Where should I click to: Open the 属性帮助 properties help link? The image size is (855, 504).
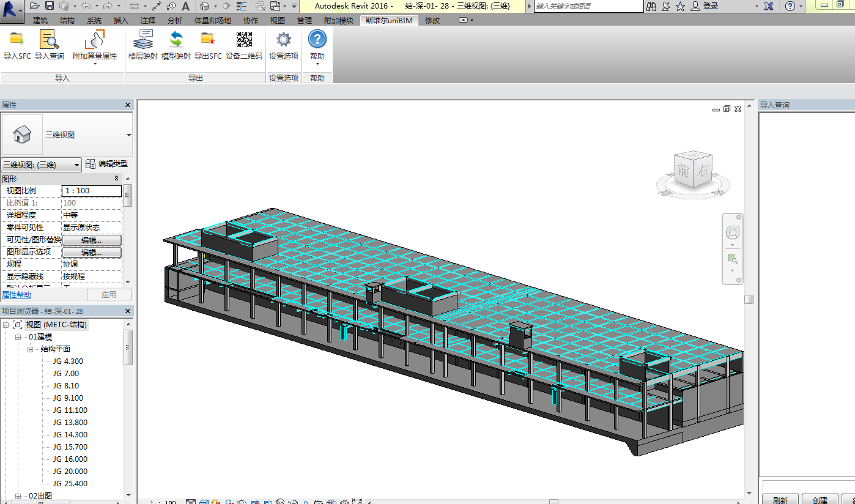tap(17, 294)
